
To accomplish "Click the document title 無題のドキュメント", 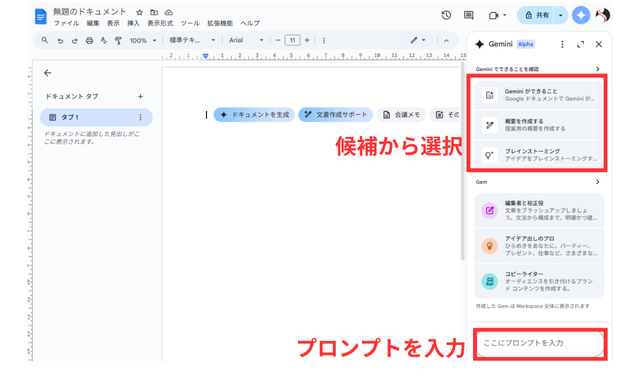I will [90, 12].
